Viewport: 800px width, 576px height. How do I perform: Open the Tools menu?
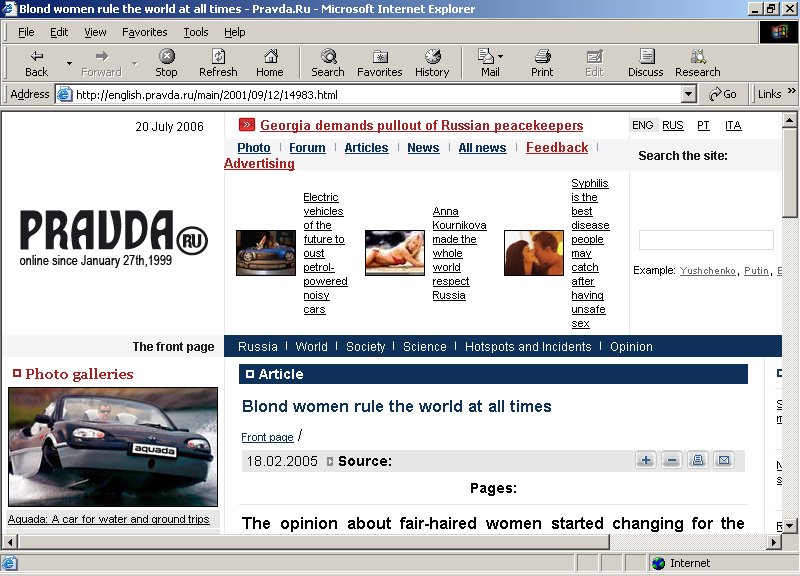click(196, 32)
